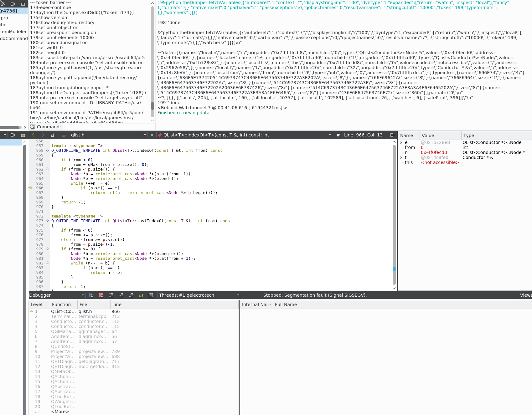Collapse the code fold at line 958
This screenshot has width=532, height=415.
coord(48,151)
